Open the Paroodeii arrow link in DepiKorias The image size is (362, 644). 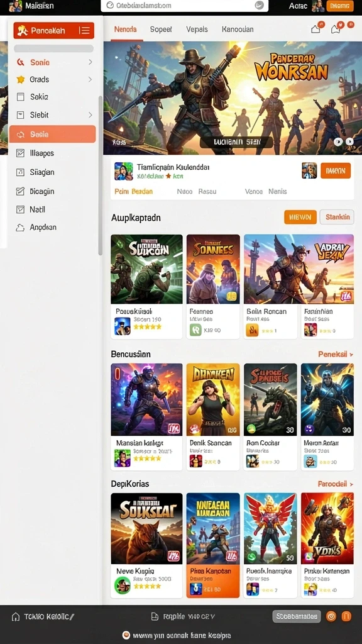(336, 484)
